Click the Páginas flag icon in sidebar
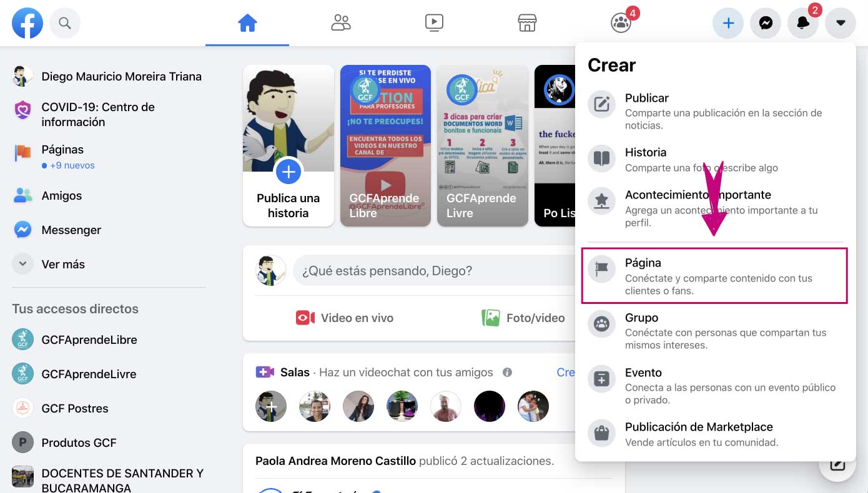 click(x=23, y=152)
